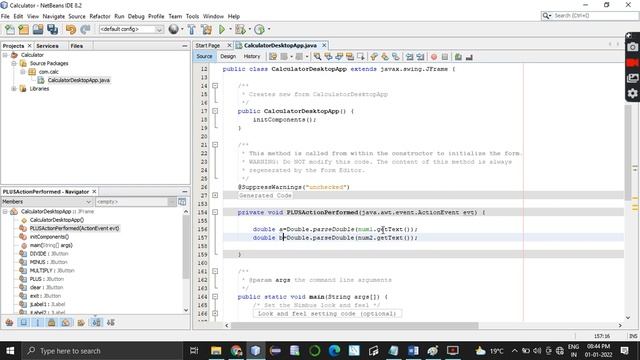This screenshot has height=360, width=640.
Task: Click the browser globe icon in toolbar
Action: [x=173, y=29]
